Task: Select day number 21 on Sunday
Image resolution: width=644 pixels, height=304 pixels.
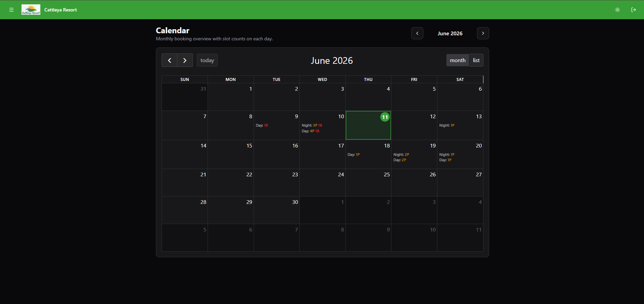Action: click(203, 174)
